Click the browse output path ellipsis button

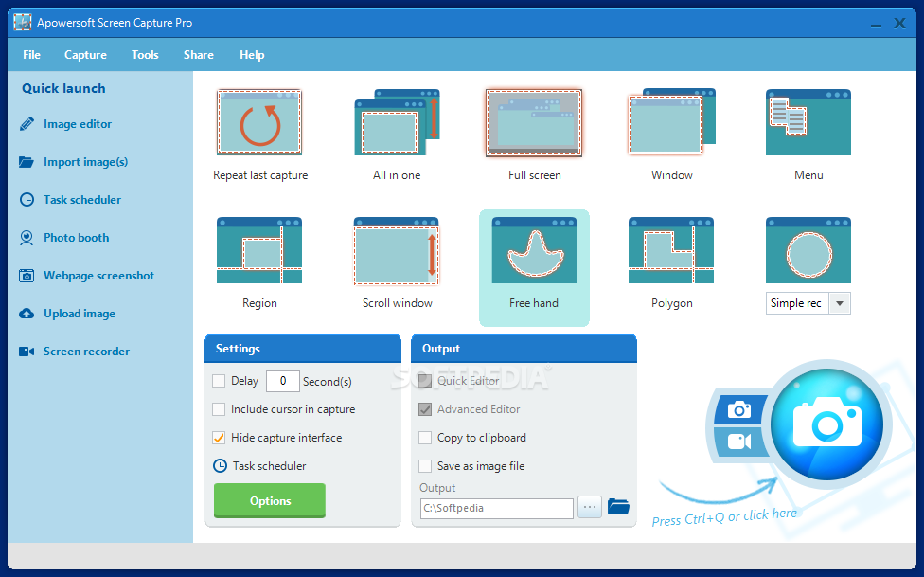[589, 507]
